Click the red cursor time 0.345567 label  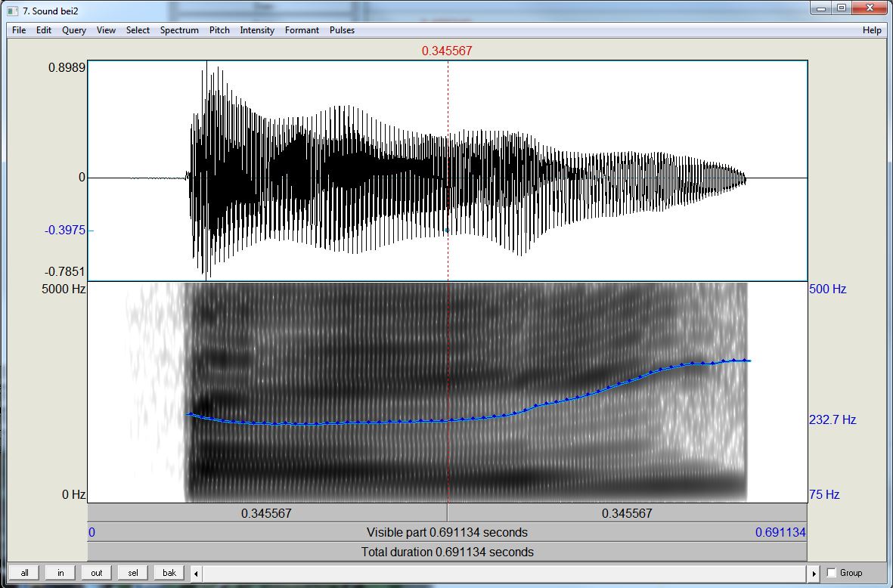click(447, 51)
